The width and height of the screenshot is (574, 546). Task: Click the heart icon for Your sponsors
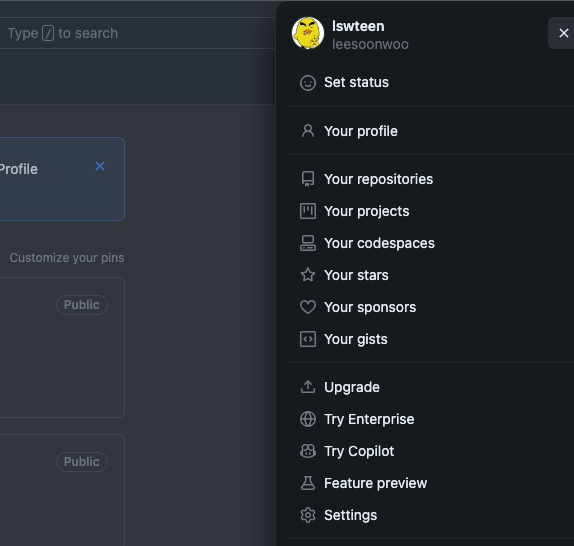pos(308,307)
